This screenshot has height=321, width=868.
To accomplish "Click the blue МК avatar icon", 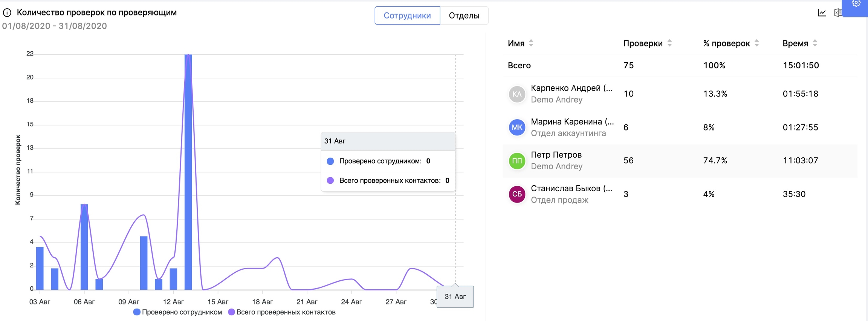I will (517, 127).
